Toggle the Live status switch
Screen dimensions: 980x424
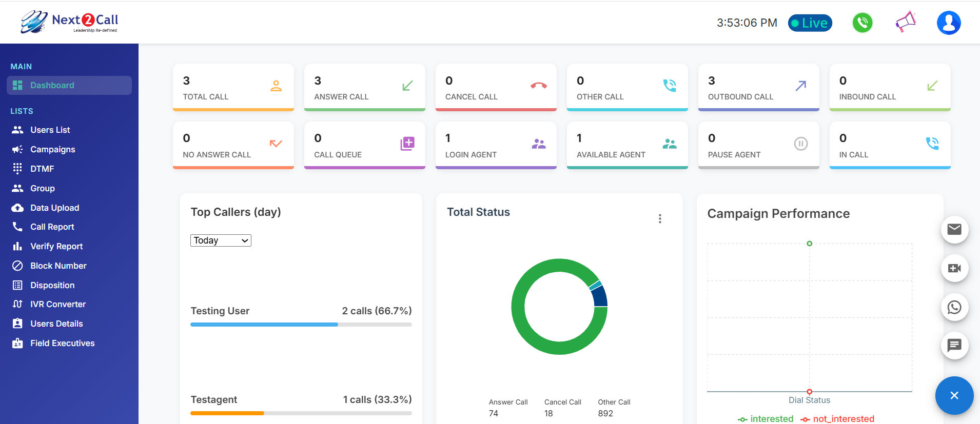click(810, 23)
